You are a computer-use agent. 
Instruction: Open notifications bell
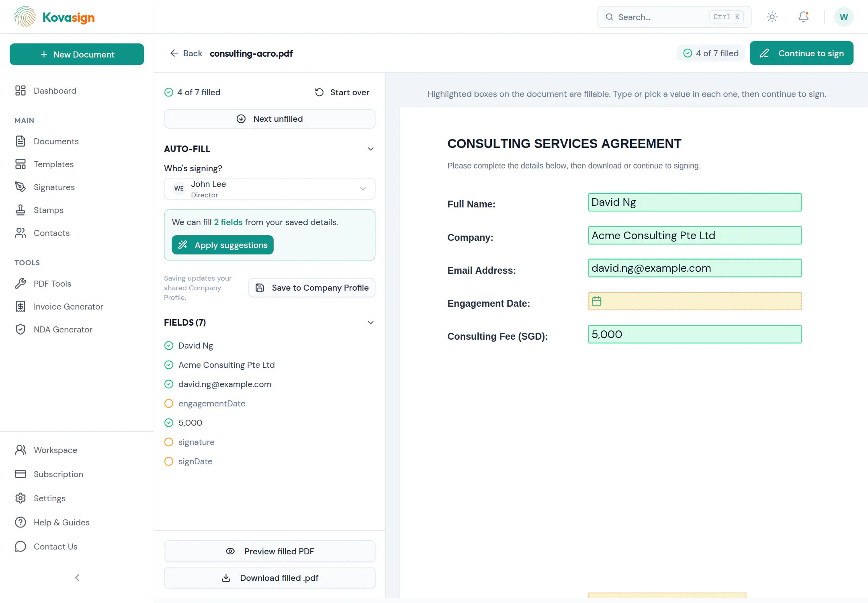pyautogui.click(x=803, y=17)
